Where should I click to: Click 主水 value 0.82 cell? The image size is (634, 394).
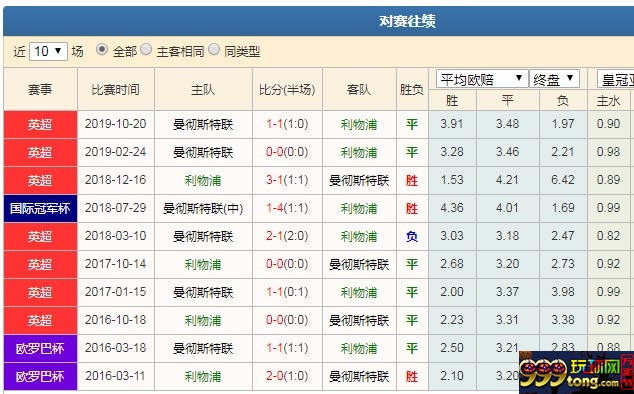[x=609, y=236]
